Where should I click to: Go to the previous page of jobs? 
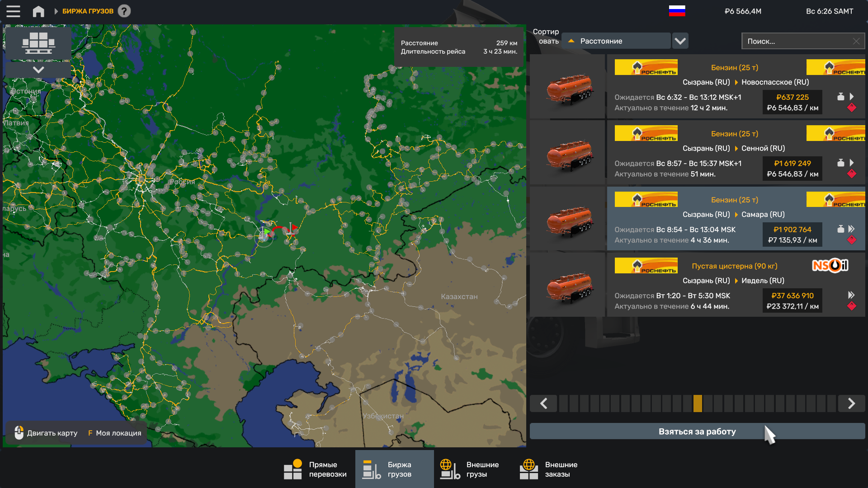(543, 404)
